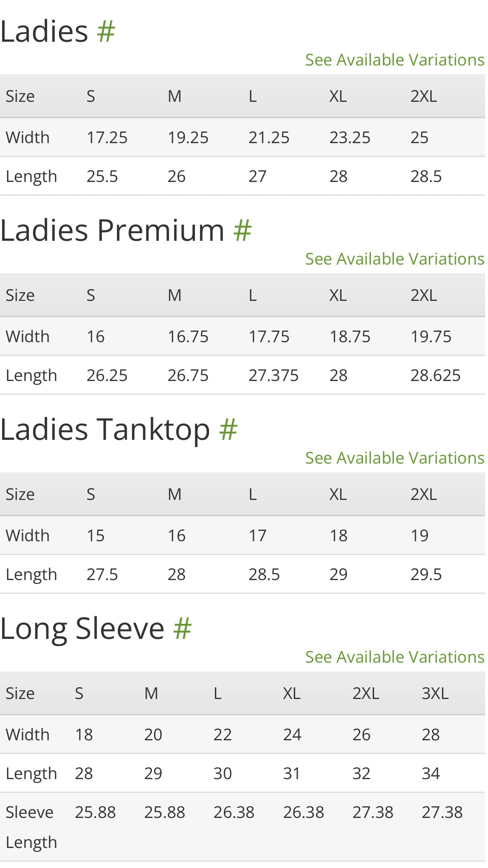Select the 29.5 length cell in Tanktop
Image resolution: width=488 pixels, height=868 pixels.
point(426,575)
